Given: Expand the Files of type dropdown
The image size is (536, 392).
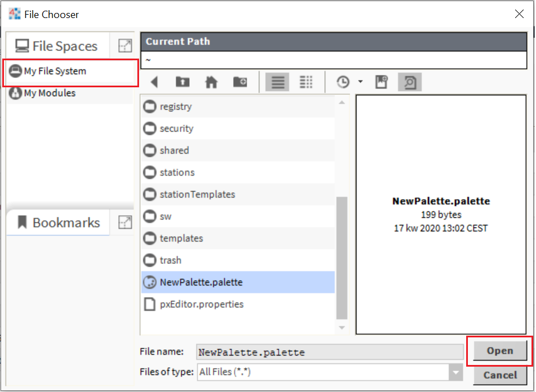Looking at the screenshot, I should point(455,372).
